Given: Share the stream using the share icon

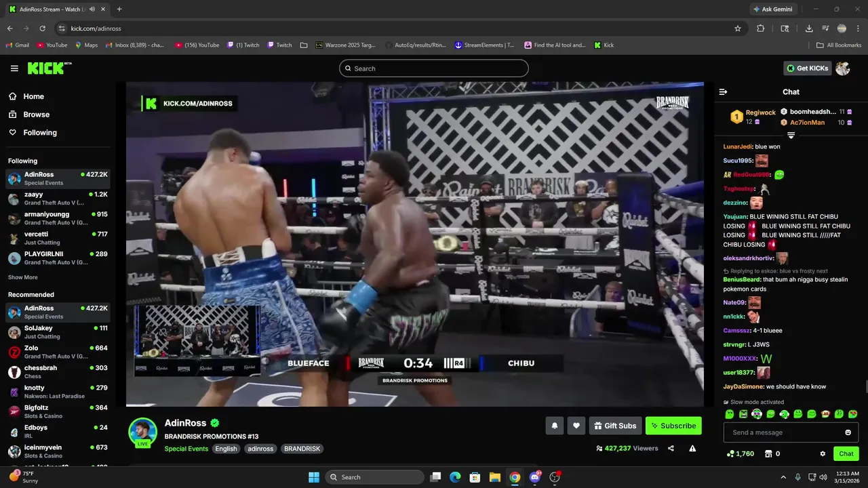Looking at the screenshot, I should point(671,448).
